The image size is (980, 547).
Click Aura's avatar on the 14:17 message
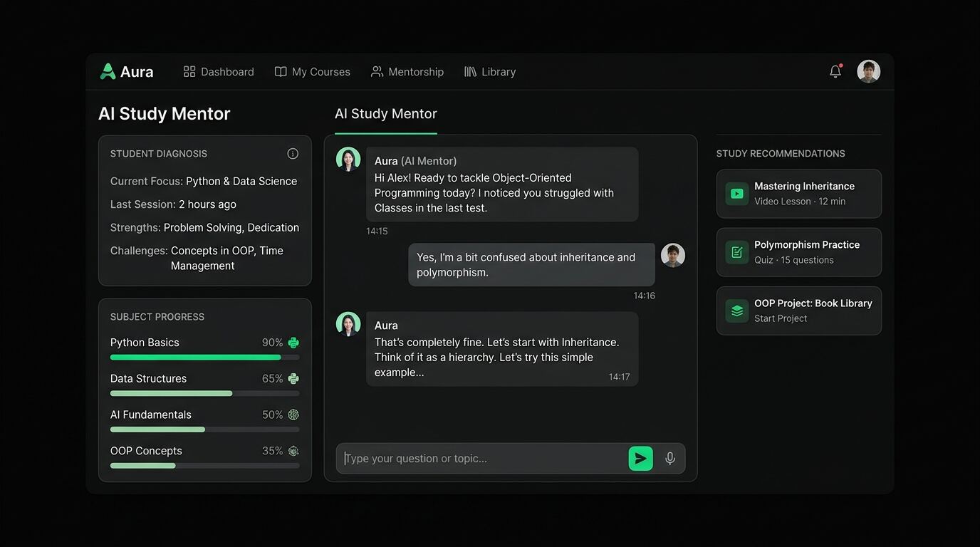[x=348, y=323]
